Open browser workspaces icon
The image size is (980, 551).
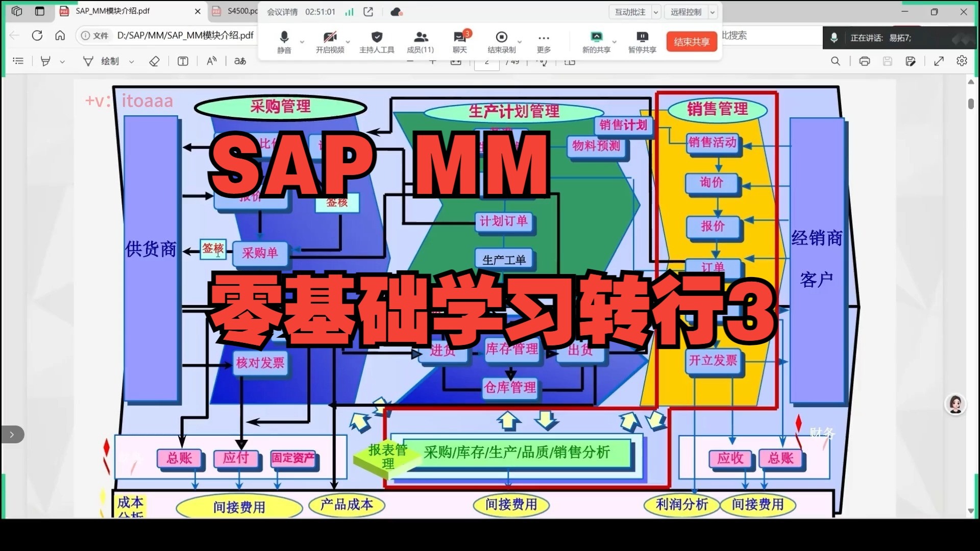pyautogui.click(x=17, y=11)
